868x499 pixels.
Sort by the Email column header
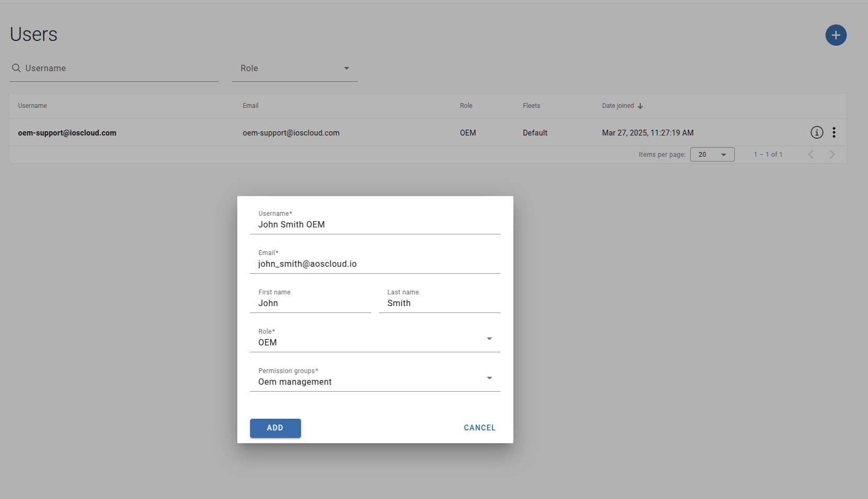click(x=250, y=106)
